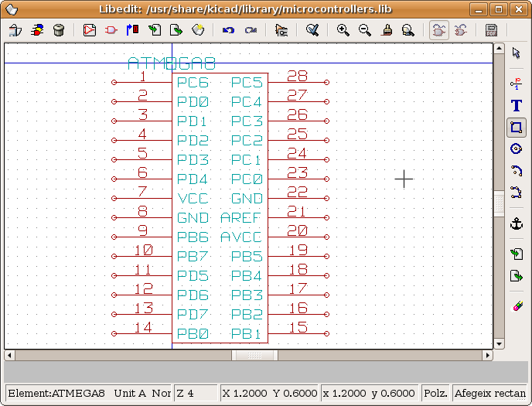Open component documentation icon
The width and height of the screenshot is (532, 406).
[491, 30]
